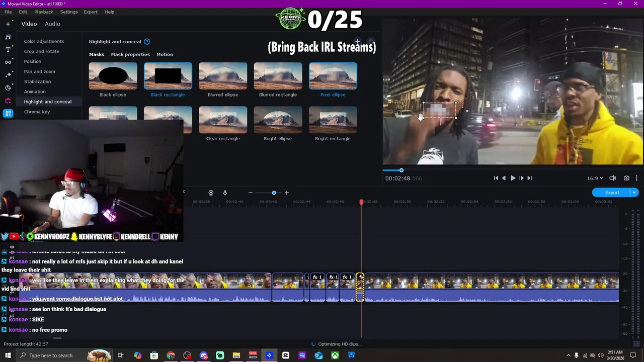Click the Export button
644x362 pixels.
[x=612, y=193]
